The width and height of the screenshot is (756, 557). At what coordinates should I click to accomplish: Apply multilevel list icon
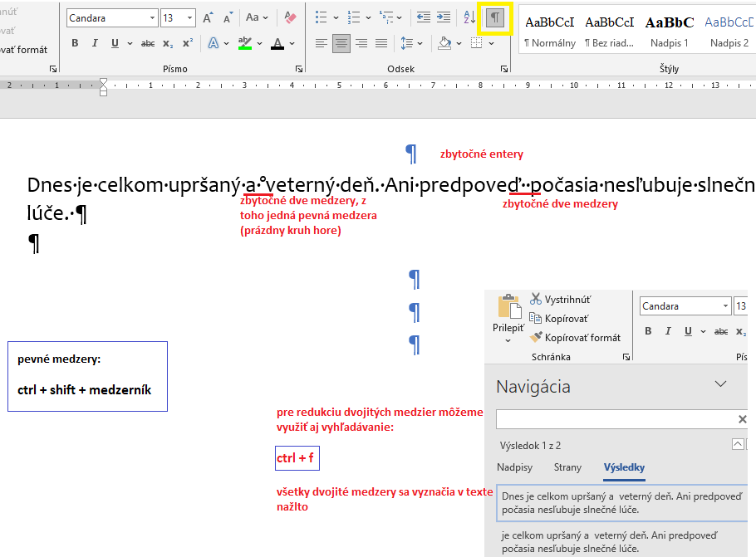click(x=385, y=17)
